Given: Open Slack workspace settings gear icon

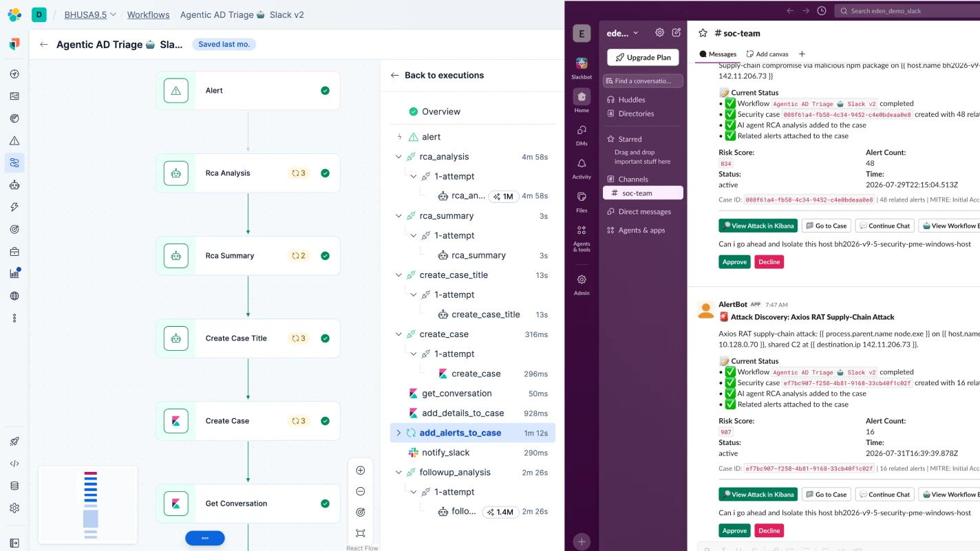Looking at the screenshot, I should [x=659, y=32].
